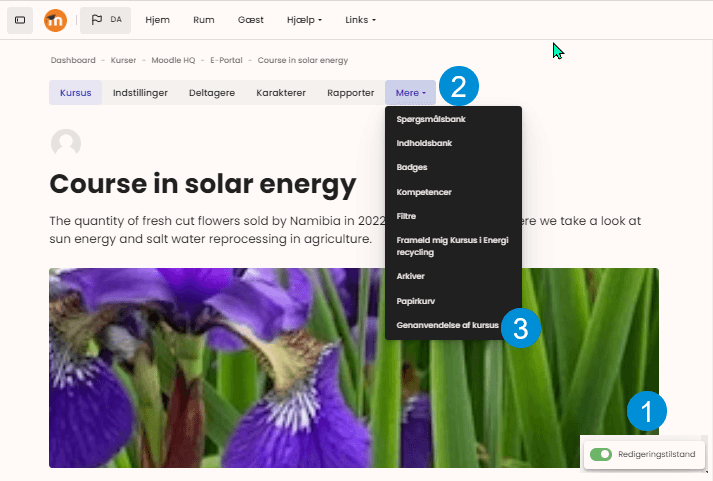Select Badges in the Mere menu
713x481 pixels.
(x=412, y=167)
